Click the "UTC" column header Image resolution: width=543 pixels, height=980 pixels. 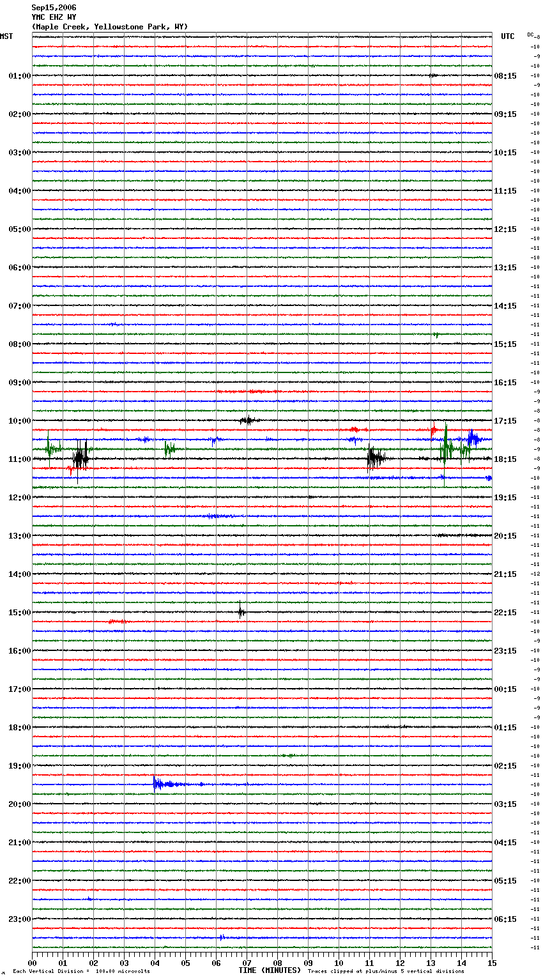(507, 36)
